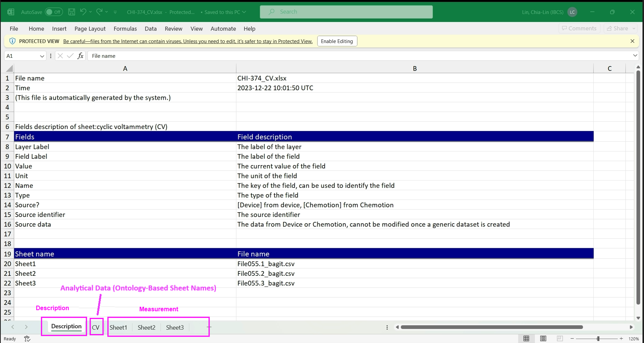Click the Cancel (X) icon beside the formula bar

pyautogui.click(x=60, y=56)
